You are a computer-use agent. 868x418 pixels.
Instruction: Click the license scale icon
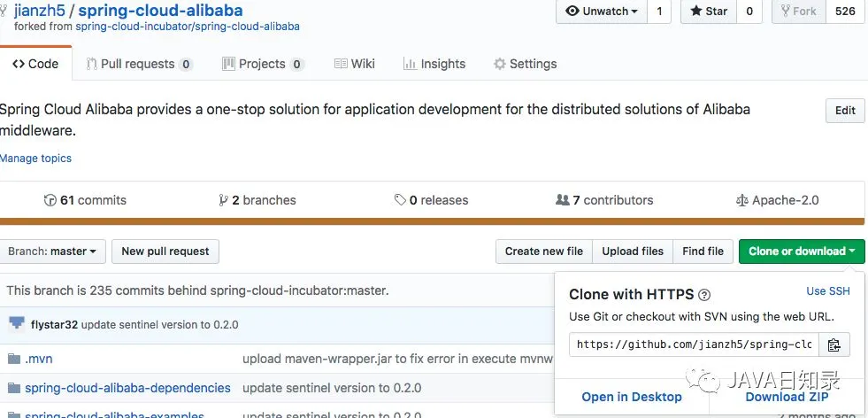(x=741, y=200)
